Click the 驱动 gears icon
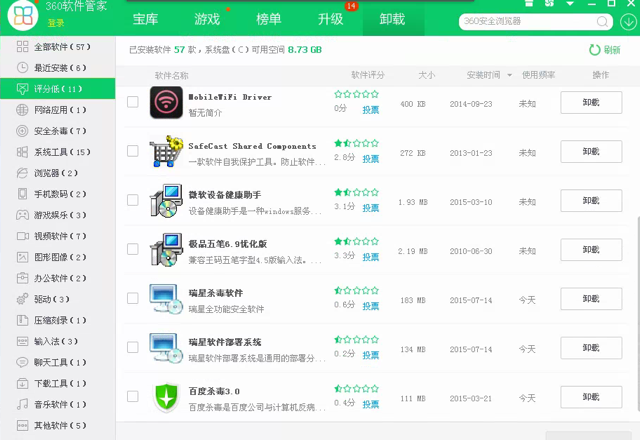 (x=22, y=299)
